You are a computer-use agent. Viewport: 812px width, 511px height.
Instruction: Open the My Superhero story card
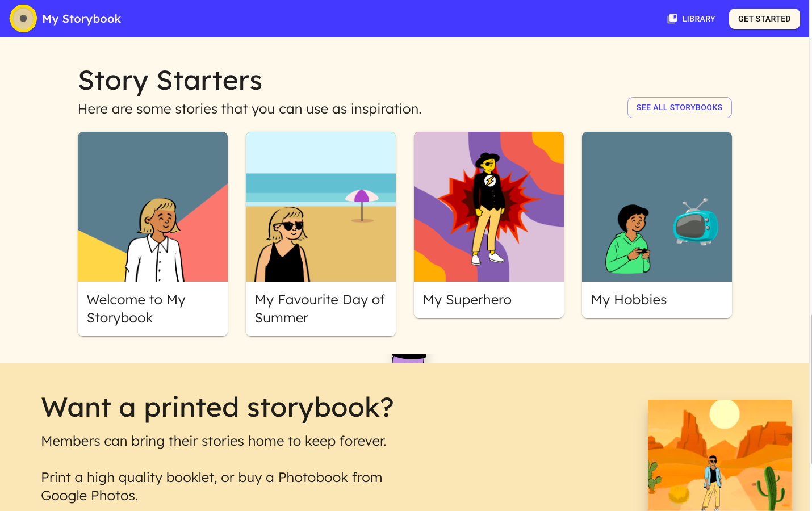pyautogui.click(x=489, y=224)
